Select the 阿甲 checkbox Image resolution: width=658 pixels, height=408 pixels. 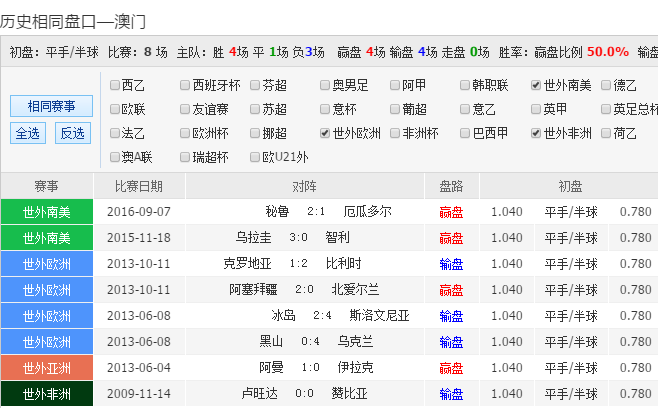pyautogui.click(x=395, y=85)
